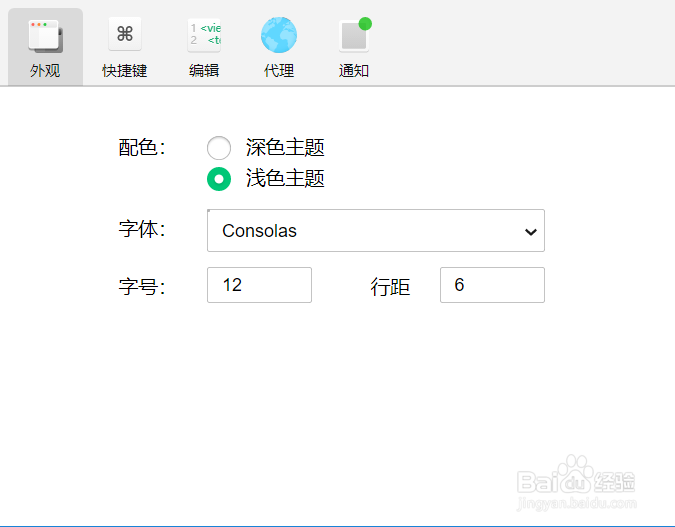Open the 通知 notification icon
This screenshot has width=675, height=527.
[355, 35]
